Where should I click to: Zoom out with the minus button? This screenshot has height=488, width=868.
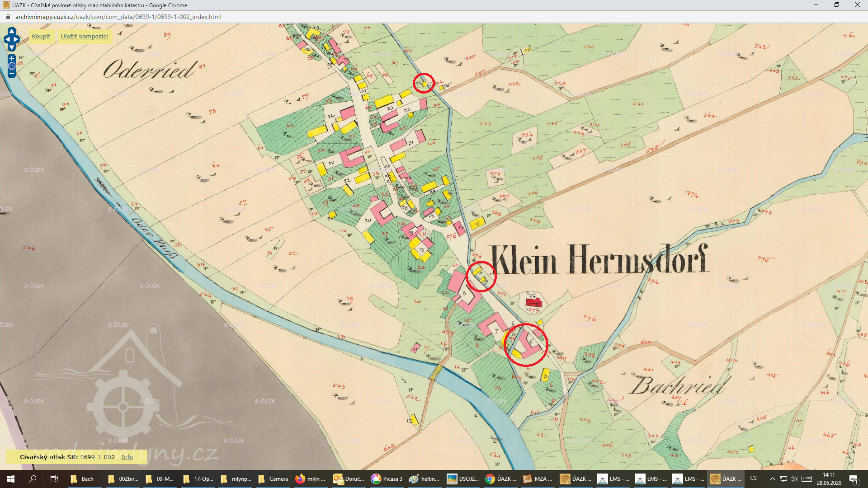(x=12, y=74)
